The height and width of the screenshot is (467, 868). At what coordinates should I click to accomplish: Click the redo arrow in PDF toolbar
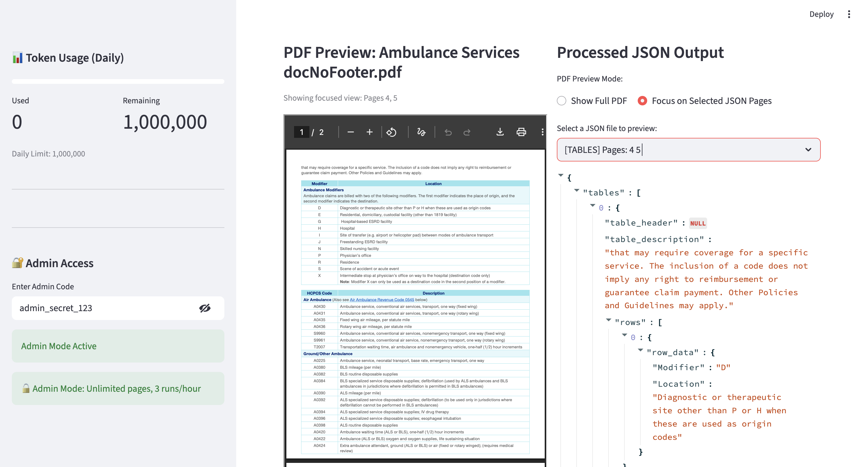(x=467, y=132)
